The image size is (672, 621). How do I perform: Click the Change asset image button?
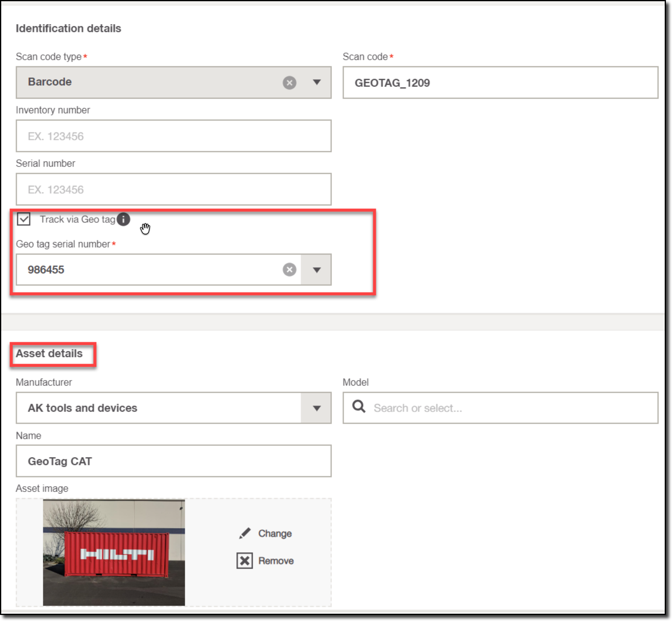coord(274,533)
